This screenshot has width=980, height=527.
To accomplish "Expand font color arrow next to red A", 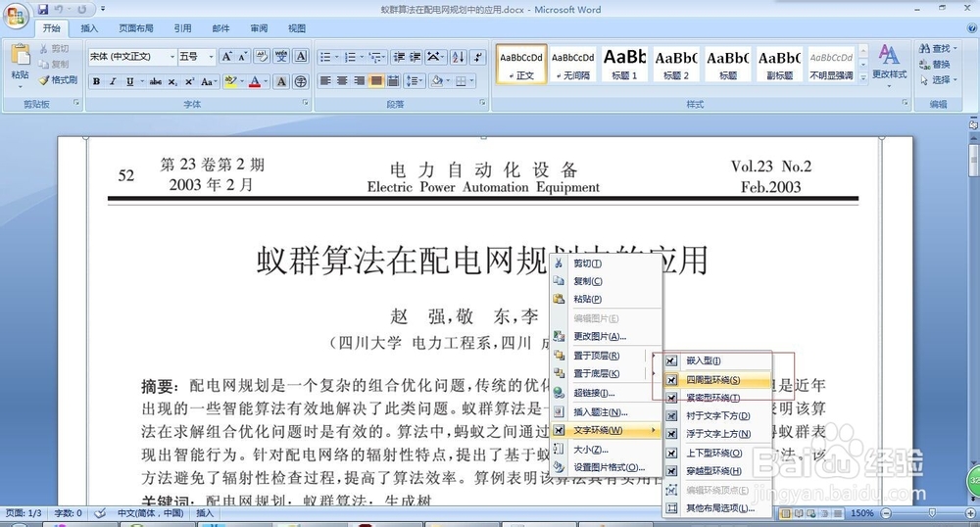I will (x=266, y=81).
